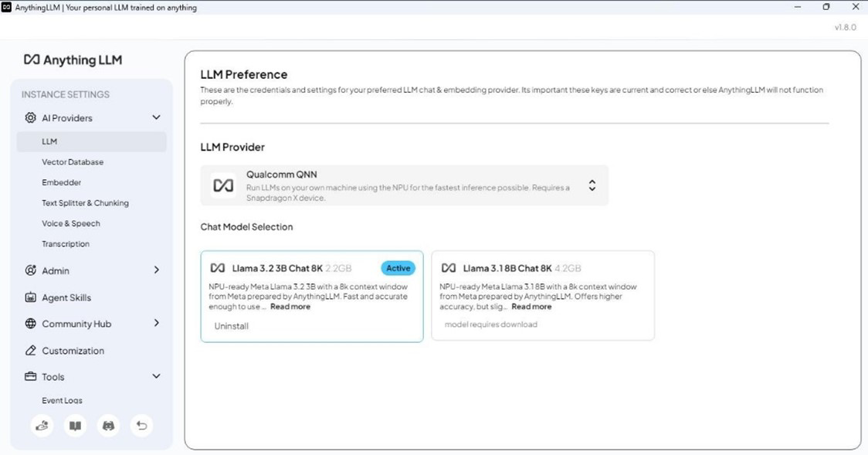Click the v1.8.0 version label

pyautogui.click(x=846, y=27)
